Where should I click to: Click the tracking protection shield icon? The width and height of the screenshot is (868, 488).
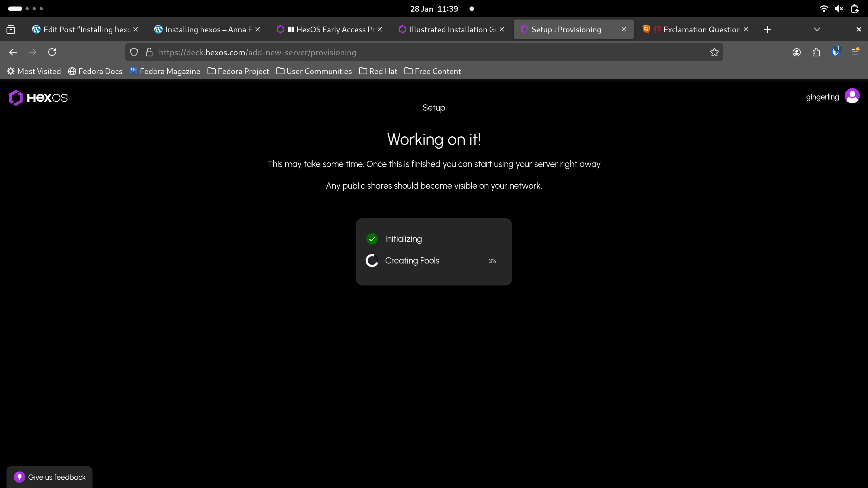(134, 52)
